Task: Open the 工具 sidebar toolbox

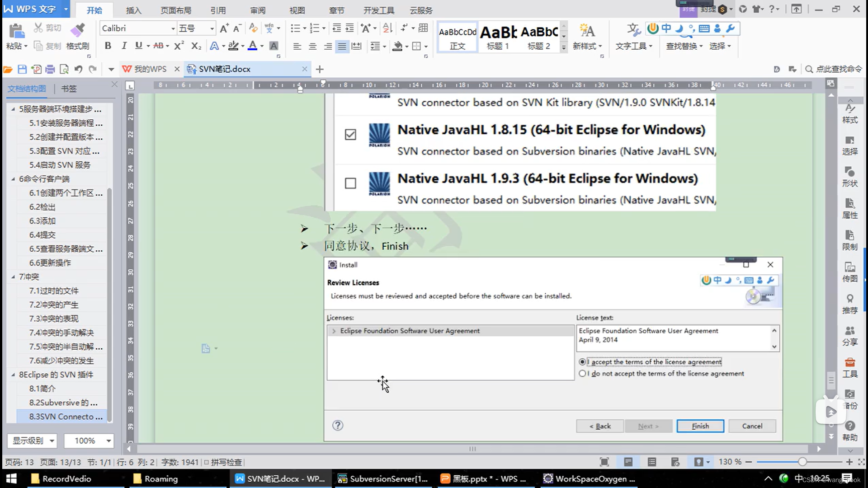Action: 850,367
